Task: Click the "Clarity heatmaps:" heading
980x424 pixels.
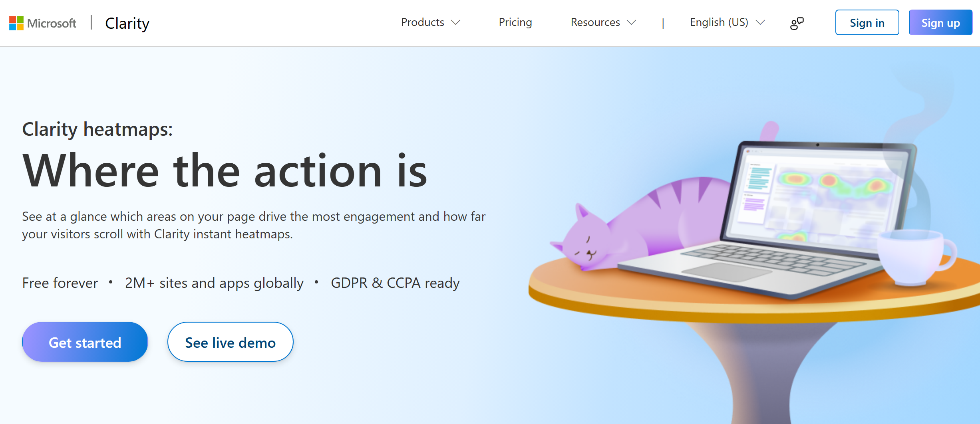Action: (x=97, y=129)
